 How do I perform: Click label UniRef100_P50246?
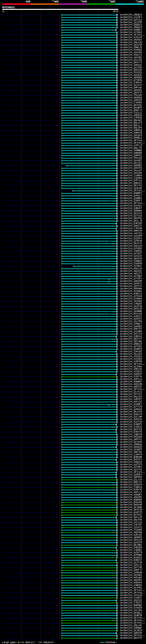131,95
